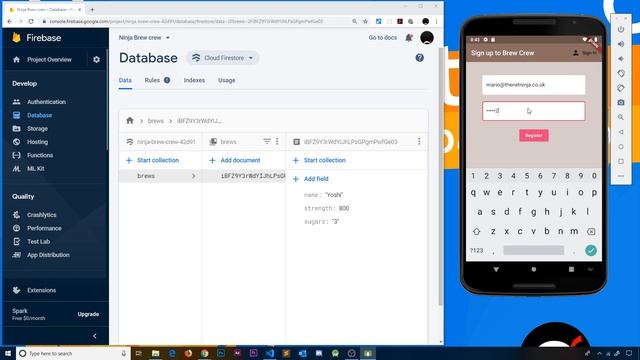Switch to the Indexes tab
This screenshot has height=360, width=640.
click(194, 80)
